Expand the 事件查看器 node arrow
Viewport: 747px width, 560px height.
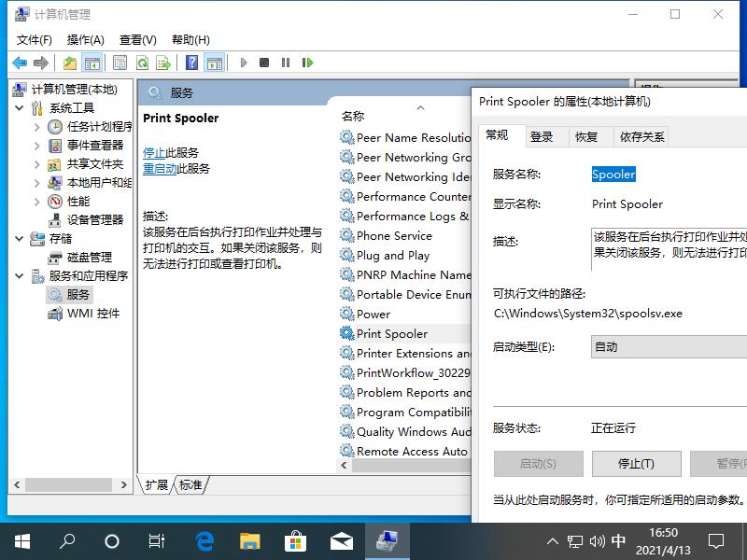(37, 146)
